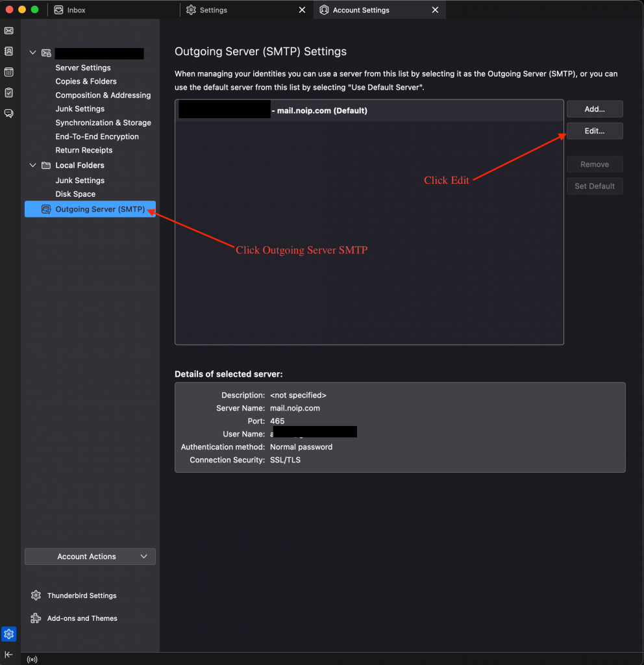The image size is (644, 665).
Task: Click the Normal password authentication value
Action: tap(301, 447)
